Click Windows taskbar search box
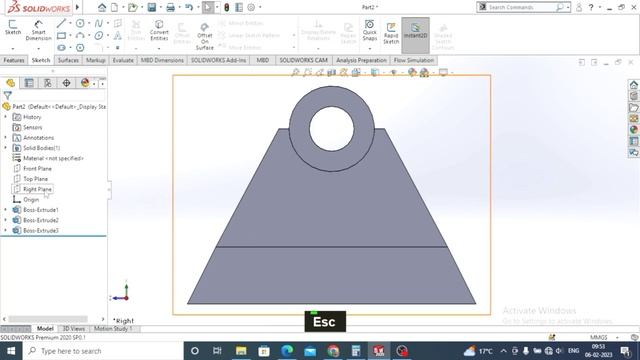The image size is (640, 360). tap(103, 351)
